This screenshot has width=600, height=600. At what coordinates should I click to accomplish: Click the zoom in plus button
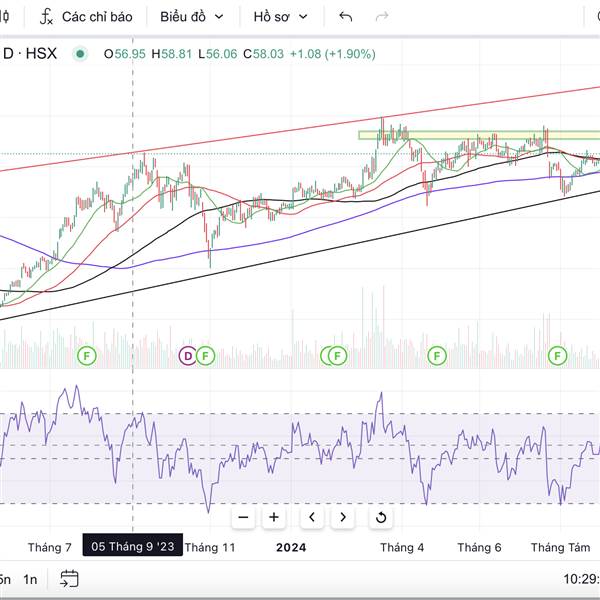point(274,517)
